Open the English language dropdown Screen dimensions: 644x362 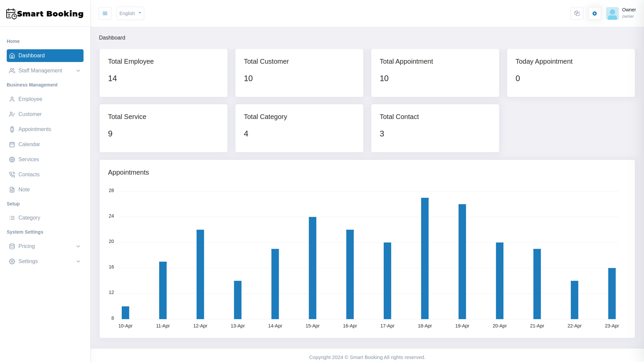tap(130, 13)
